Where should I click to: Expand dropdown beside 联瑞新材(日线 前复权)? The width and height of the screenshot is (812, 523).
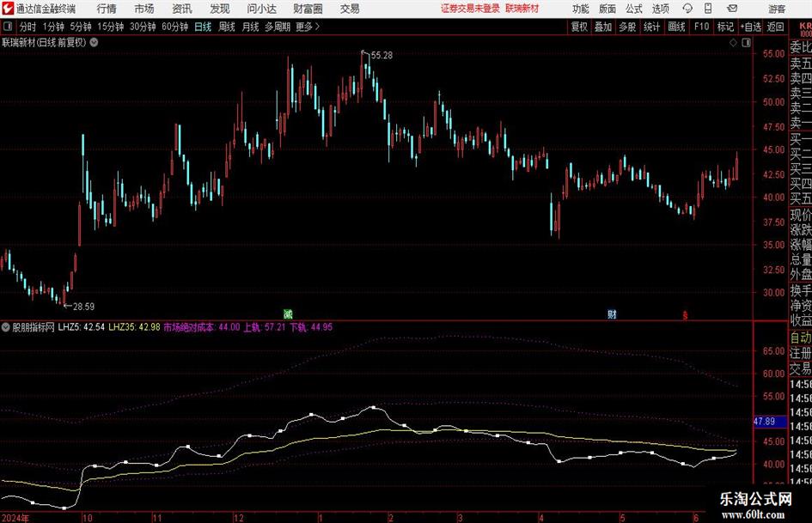[x=94, y=42]
